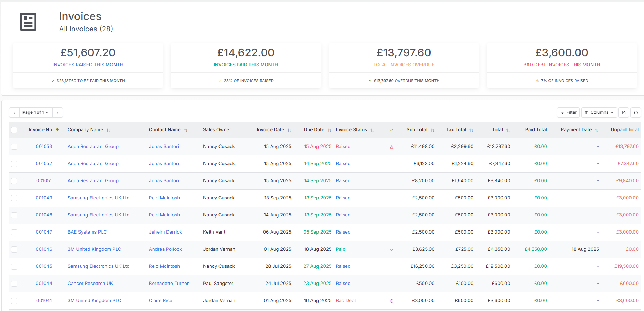Viewport: 644px width, 311px height.
Task: Click the refresh table icon
Action: point(636,113)
